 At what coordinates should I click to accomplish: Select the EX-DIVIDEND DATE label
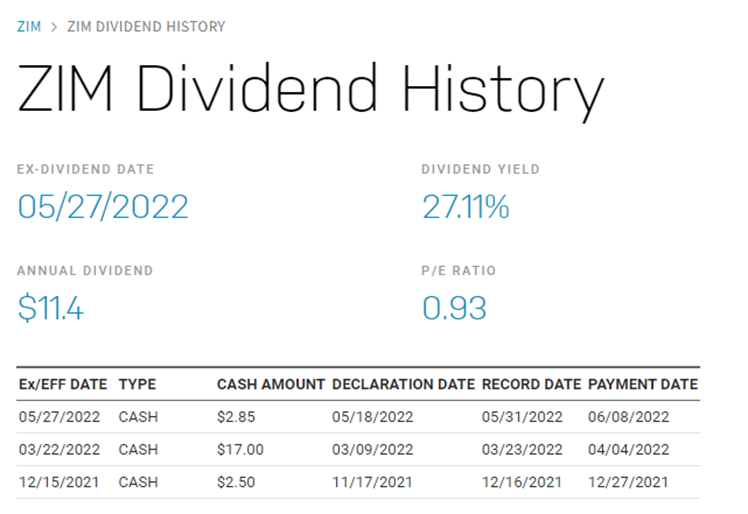click(86, 169)
